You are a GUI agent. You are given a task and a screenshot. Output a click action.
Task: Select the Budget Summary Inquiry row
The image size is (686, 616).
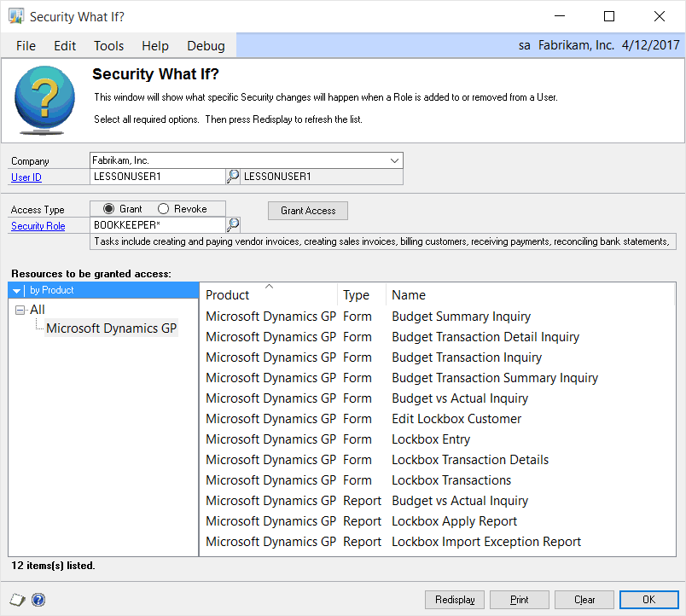438,317
